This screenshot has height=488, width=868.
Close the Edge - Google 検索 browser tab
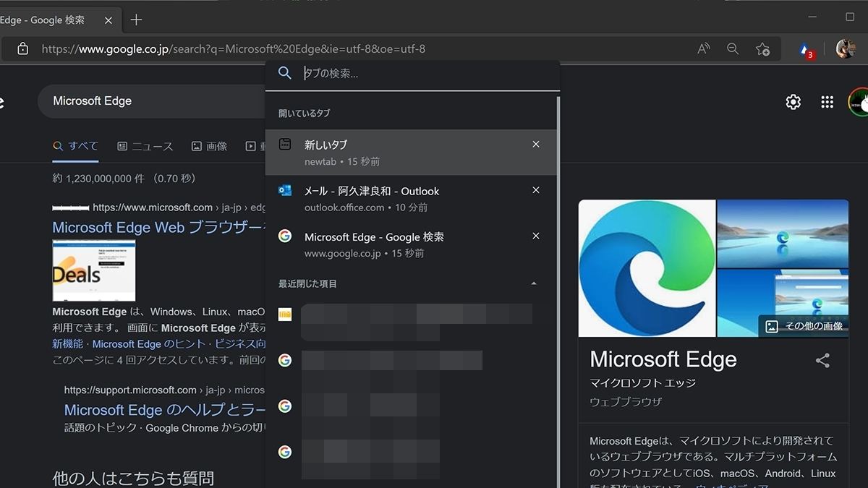point(108,20)
